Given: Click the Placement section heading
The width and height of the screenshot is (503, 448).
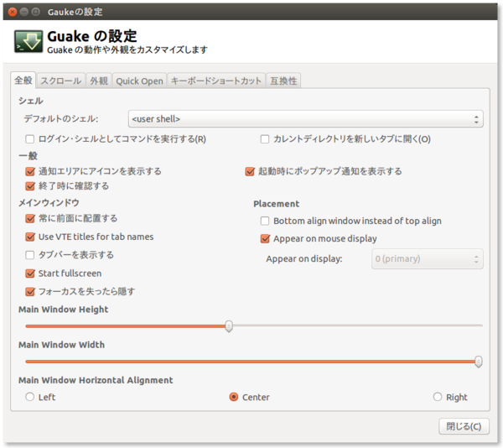Looking at the screenshot, I should click(276, 204).
